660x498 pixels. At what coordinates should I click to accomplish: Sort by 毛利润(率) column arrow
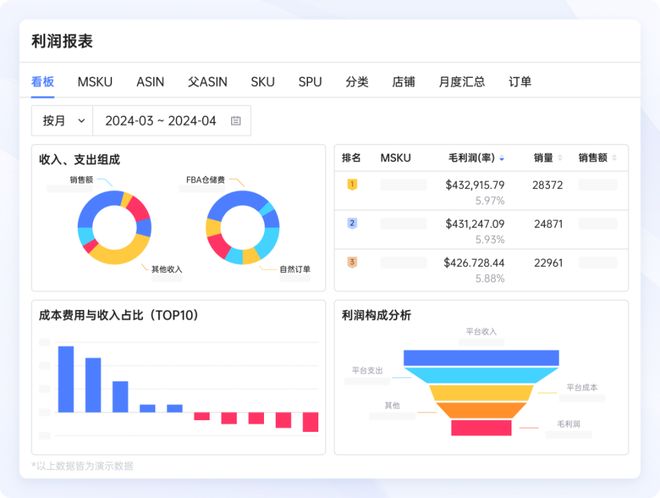(x=502, y=158)
